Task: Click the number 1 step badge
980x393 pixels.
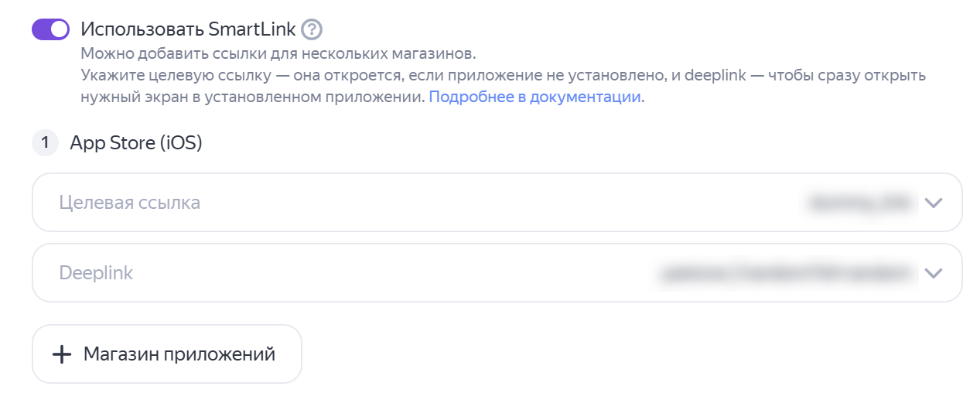Action: tap(46, 143)
